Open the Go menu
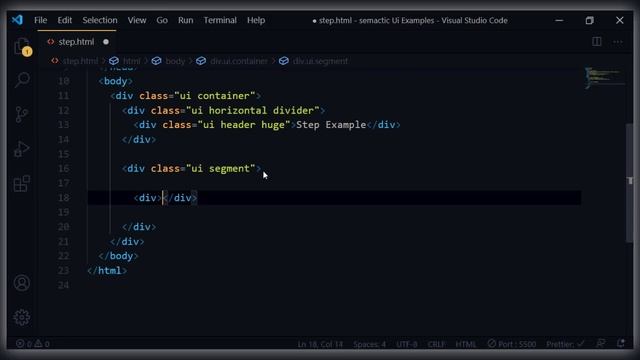The image size is (640, 360). coord(162,20)
